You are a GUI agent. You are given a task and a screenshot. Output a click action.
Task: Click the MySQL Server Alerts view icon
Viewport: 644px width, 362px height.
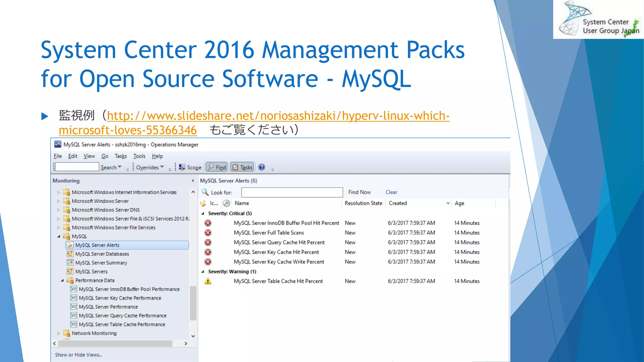70,245
